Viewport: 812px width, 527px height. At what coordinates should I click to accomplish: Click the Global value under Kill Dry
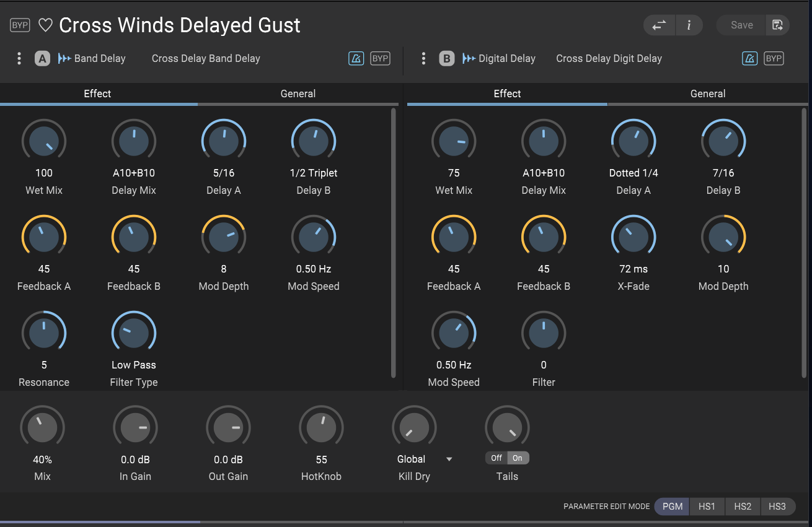[x=412, y=459]
